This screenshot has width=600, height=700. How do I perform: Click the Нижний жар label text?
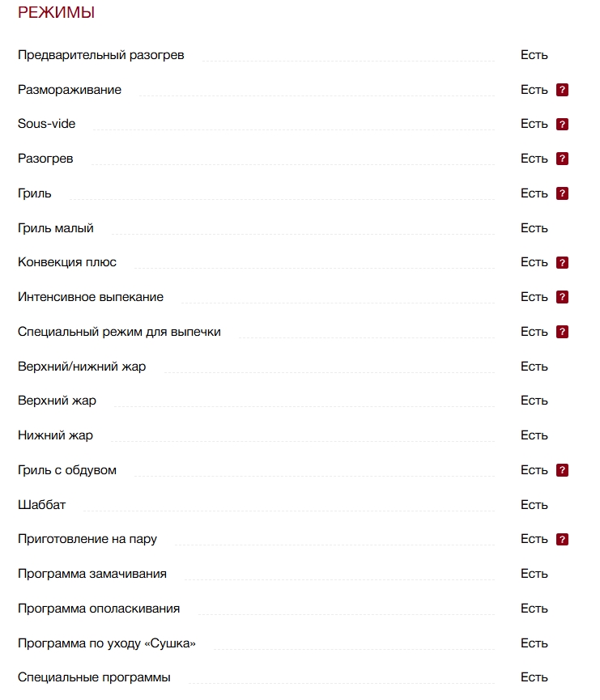55,435
